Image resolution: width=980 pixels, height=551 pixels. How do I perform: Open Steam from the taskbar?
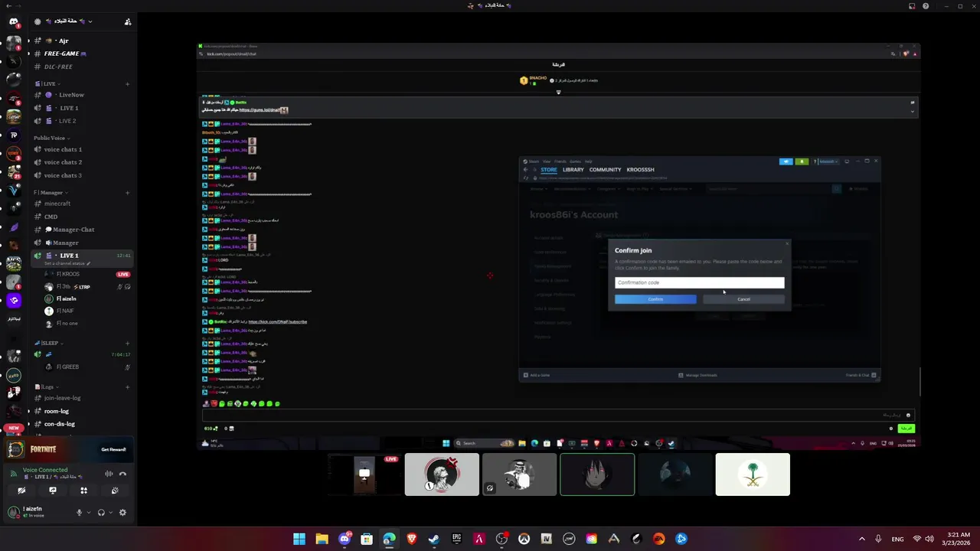point(434,539)
